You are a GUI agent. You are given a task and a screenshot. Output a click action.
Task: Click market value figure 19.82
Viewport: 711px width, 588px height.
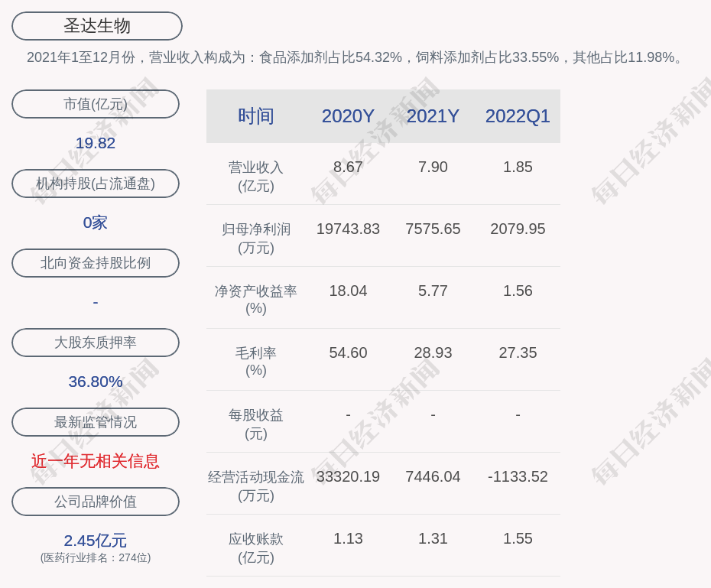tap(96, 143)
